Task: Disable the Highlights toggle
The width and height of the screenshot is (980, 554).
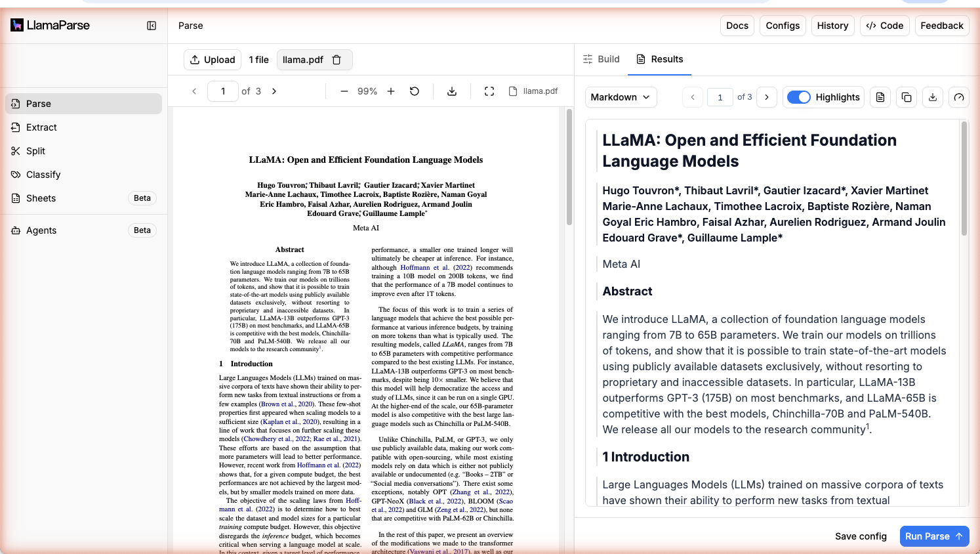Action: [x=798, y=96]
